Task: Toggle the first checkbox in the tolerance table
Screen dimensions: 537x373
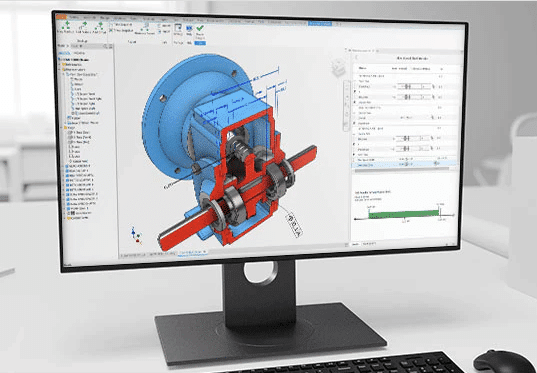Action: click(355, 92)
